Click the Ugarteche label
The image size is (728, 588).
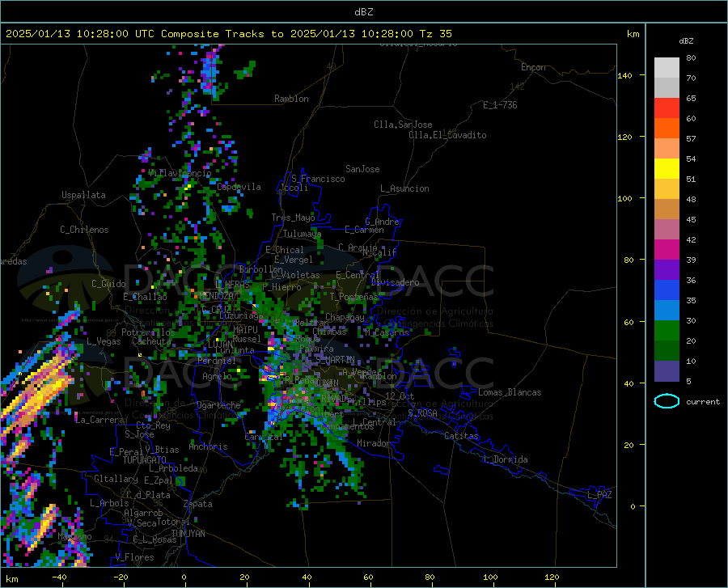tap(218, 405)
